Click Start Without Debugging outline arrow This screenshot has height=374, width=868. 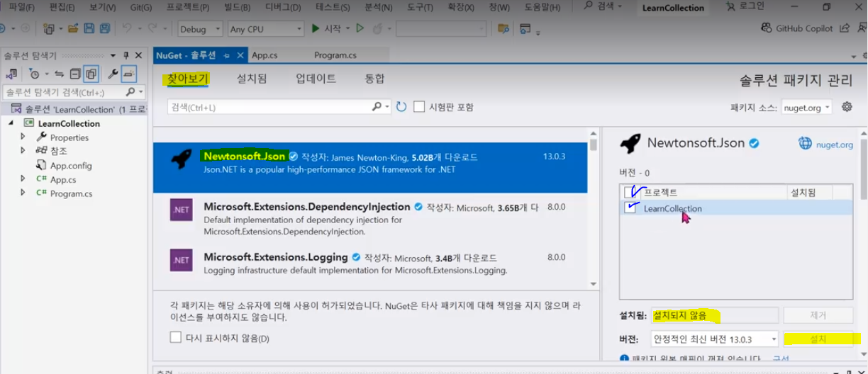[x=360, y=29]
